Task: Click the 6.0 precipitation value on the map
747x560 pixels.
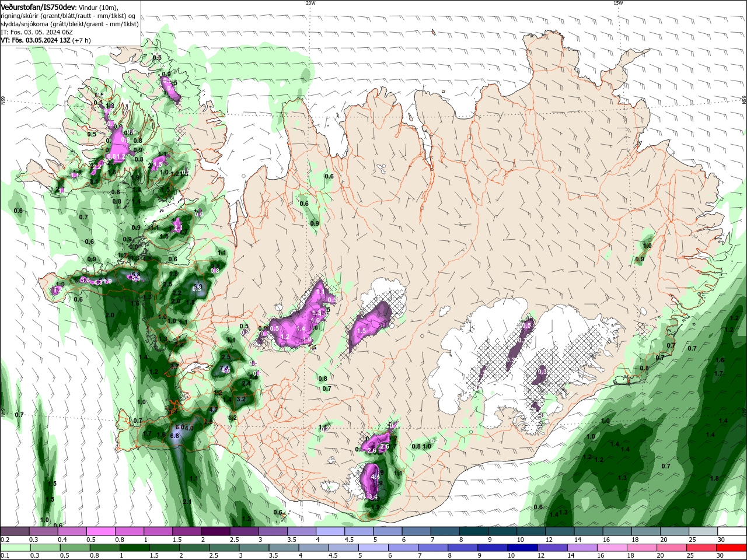Action: tap(179, 428)
